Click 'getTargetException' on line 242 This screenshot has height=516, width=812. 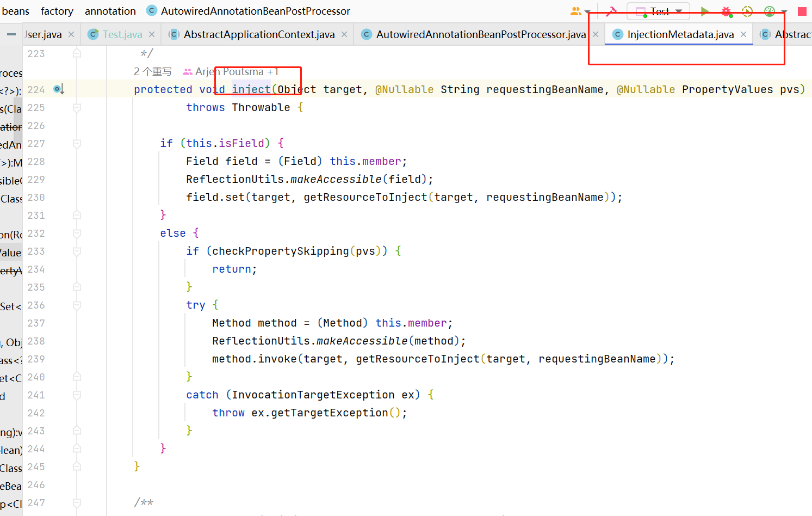(x=330, y=413)
